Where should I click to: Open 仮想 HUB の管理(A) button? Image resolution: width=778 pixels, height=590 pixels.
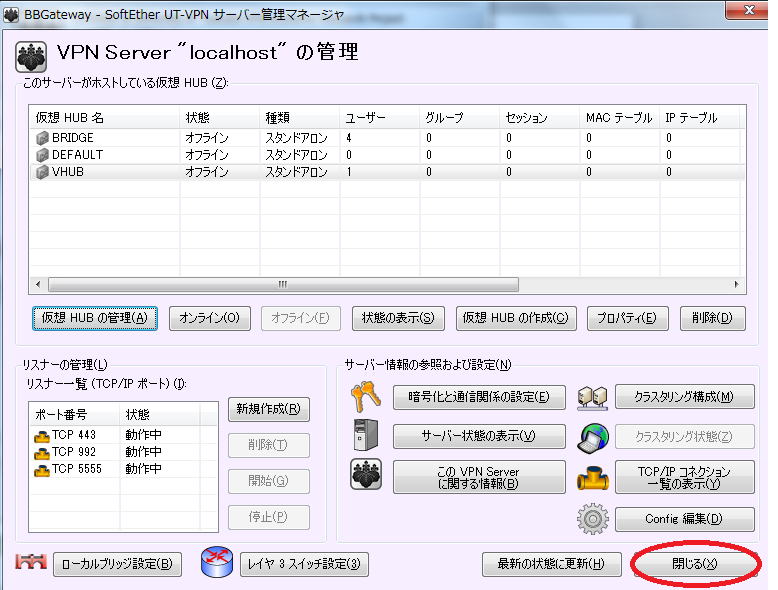click(x=95, y=318)
